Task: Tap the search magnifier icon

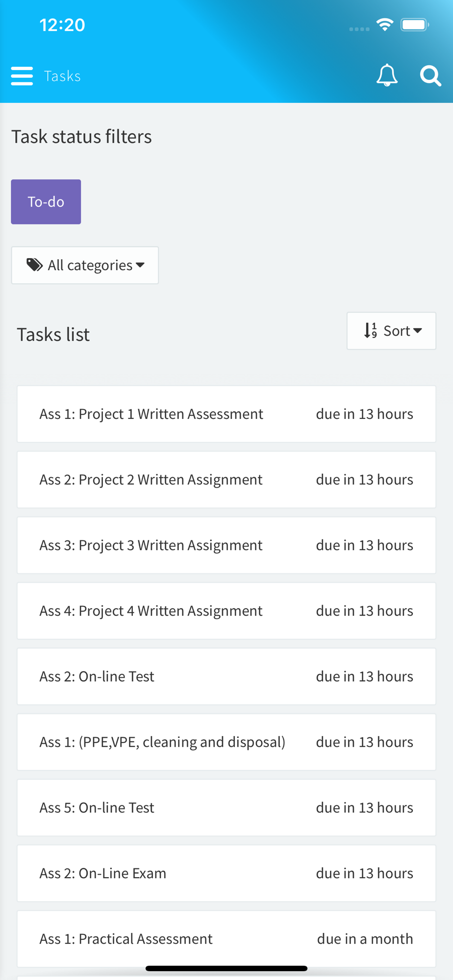Action: (x=430, y=76)
